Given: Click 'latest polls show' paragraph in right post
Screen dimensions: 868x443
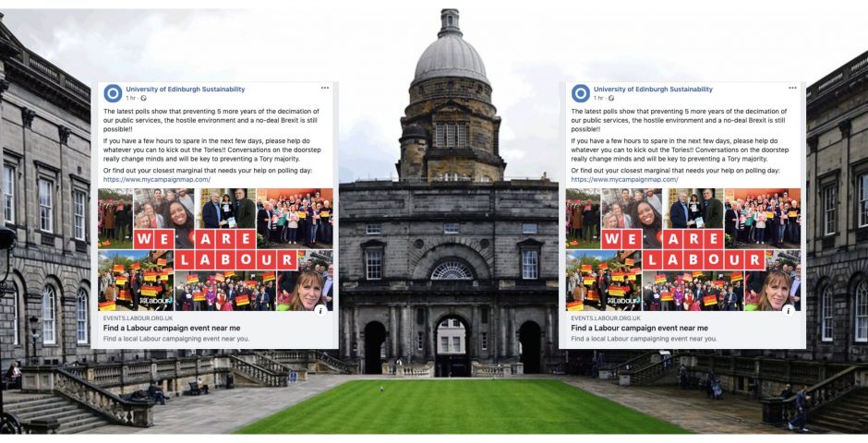Looking at the screenshot, I should coord(680,120).
